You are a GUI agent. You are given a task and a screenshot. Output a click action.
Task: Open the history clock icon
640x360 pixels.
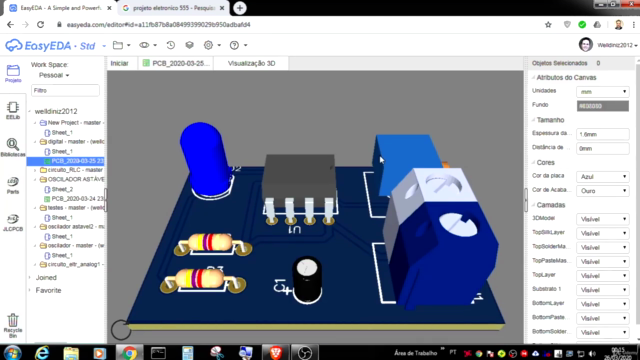(171, 45)
